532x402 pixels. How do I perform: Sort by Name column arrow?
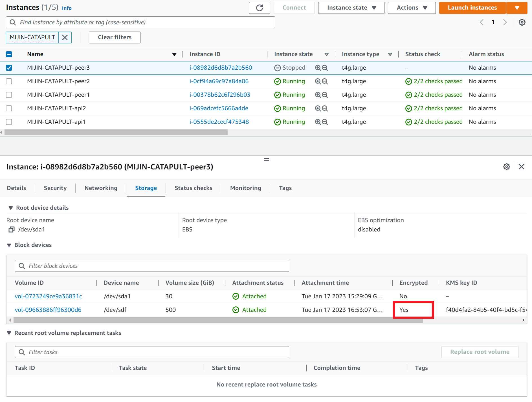click(174, 54)
